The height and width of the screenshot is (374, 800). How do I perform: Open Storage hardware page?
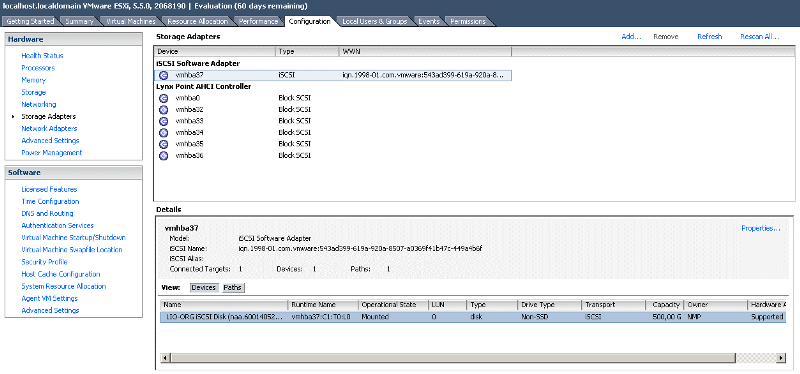pos(34,92)
